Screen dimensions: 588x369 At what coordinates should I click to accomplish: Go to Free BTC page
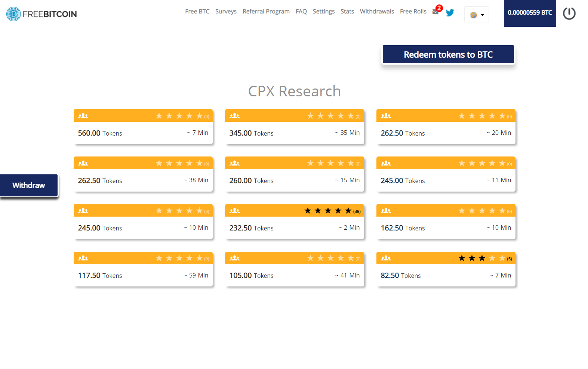pyautogui.click(x=197, y=12)
